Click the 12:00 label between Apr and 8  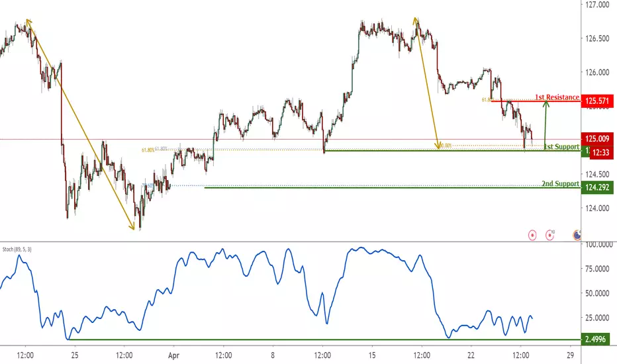click(223, 355)
